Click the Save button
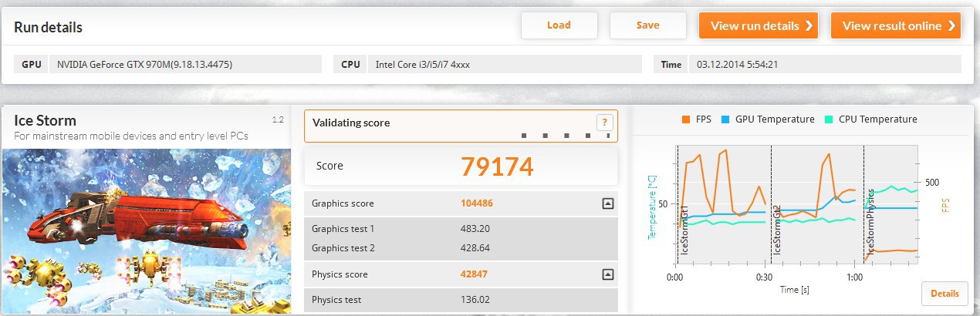Image resolution: width=980 pixels, height=316 pixels. 648,25
